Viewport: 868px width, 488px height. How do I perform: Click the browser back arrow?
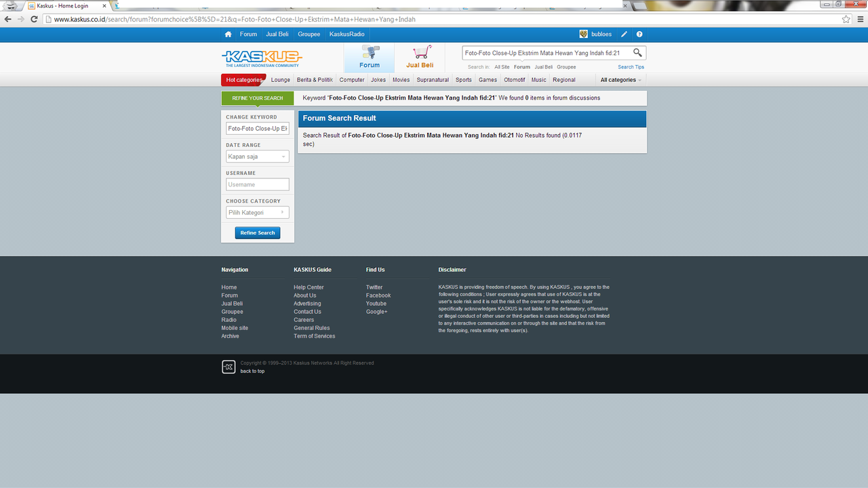(x=8, y=19)
